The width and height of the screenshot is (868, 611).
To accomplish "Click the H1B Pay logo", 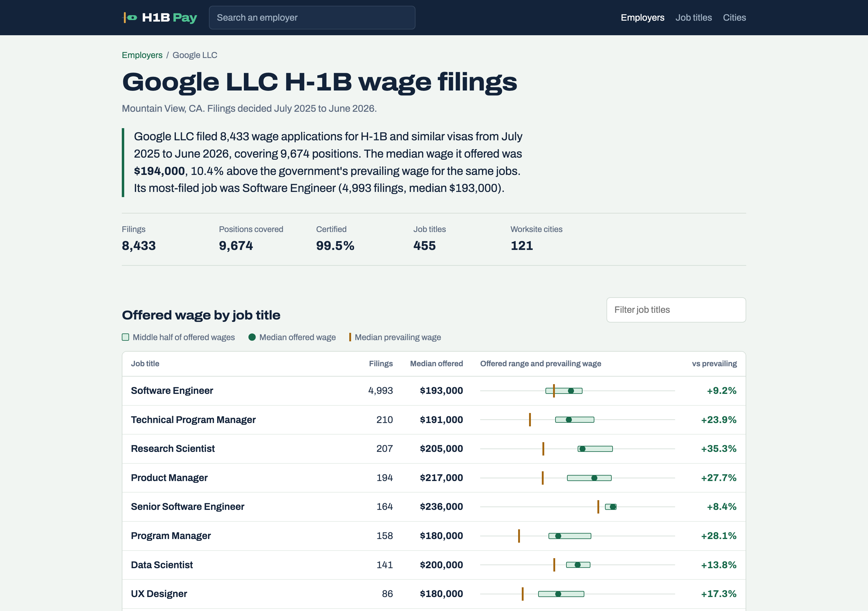I will [160, 18].
